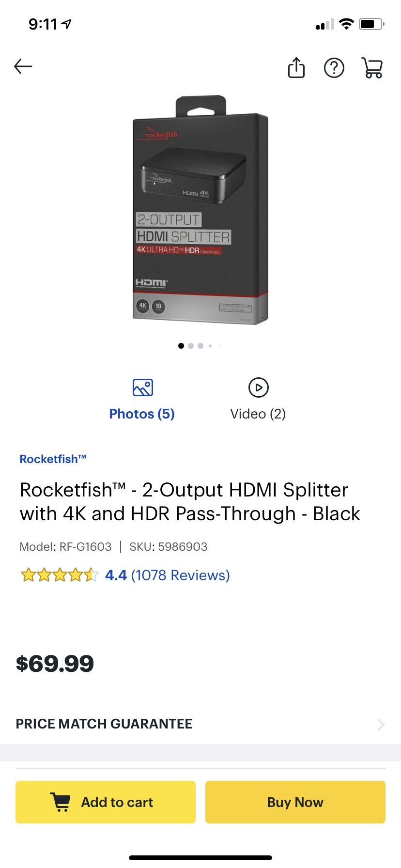Screen dimensions: 401x868
Task: Select the third image carousel dot
Action: click(x=200, y=346)
